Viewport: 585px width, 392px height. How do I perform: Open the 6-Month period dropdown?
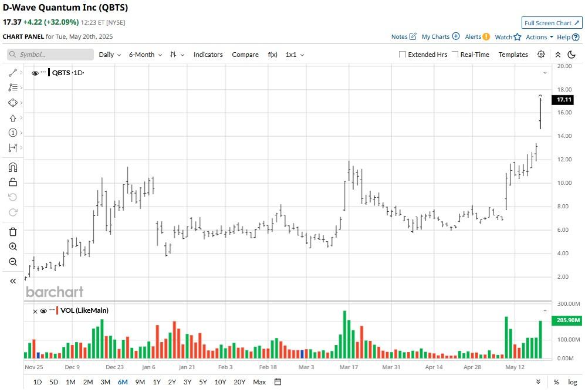click(146, 55)
